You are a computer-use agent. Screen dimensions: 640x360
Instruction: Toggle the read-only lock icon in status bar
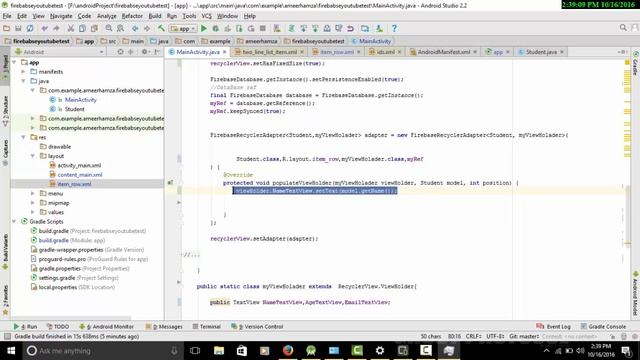(612, 336)
